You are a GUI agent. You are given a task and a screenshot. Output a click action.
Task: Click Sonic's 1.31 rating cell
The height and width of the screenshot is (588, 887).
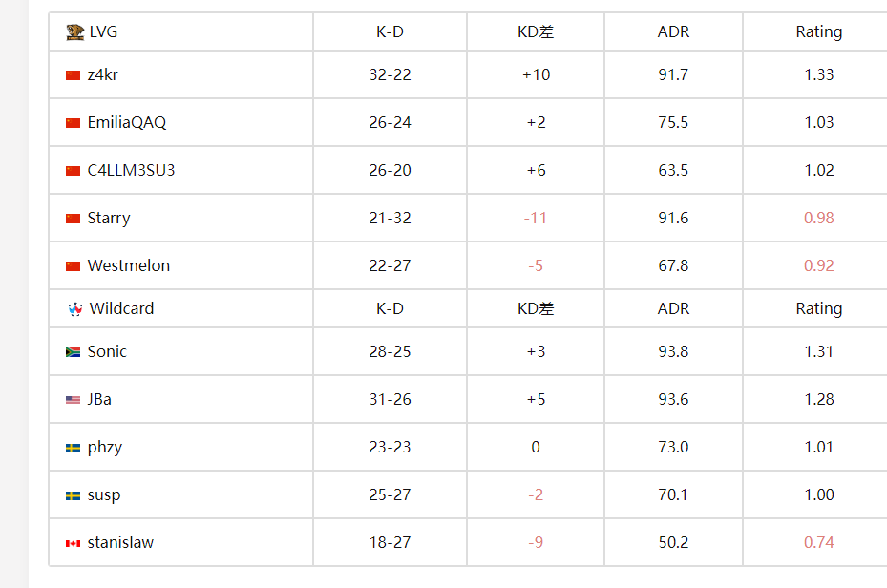click(818, 351)
